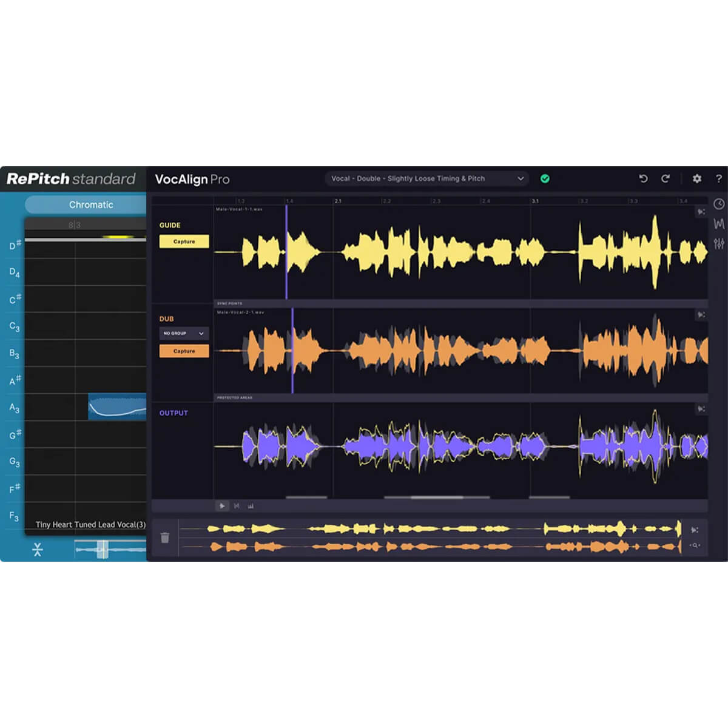
Task: Select the pointer tool under the output track
Action: pos(222,506)
